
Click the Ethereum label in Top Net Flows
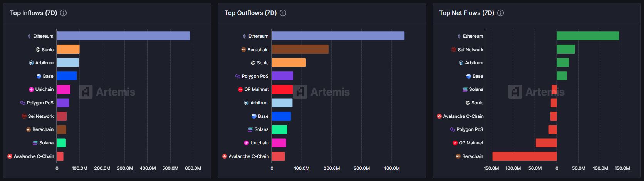pyautogui.click(x=473, y=36)
